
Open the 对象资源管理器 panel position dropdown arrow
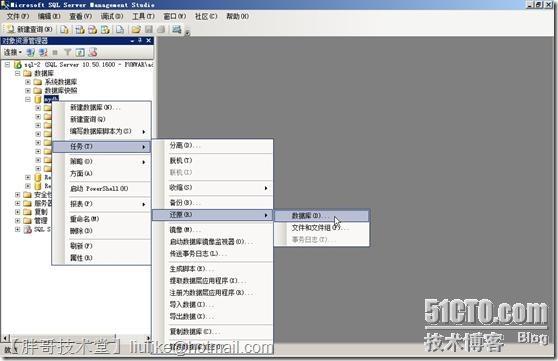(x=132, y=41)
